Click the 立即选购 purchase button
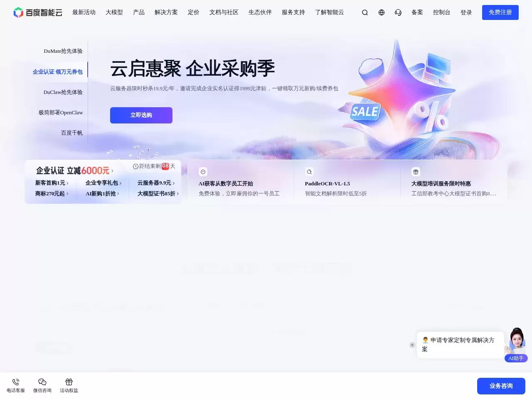The image size is (532, 399). coord(141,115)
